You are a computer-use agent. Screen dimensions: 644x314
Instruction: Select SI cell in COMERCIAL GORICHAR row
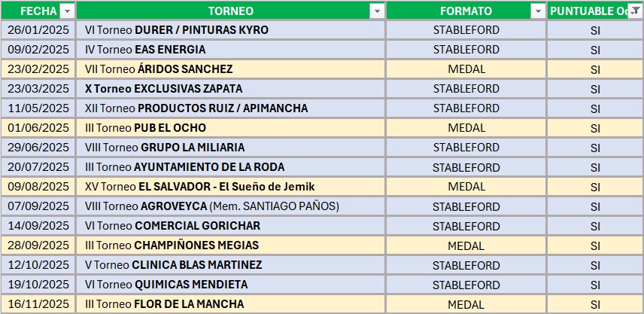(595, 226)
